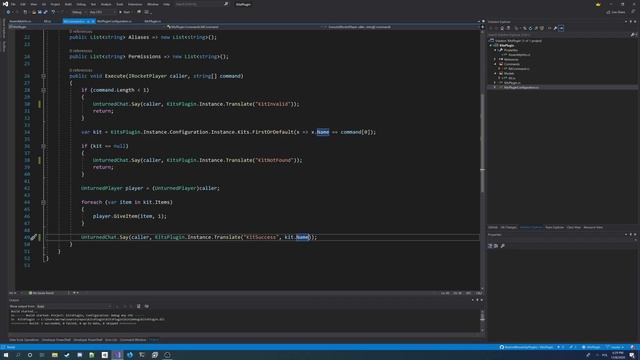Click the highlighted Name in FirstOrDefault line
The width and height of the screenshot is (640, 360).
(323, 132)
